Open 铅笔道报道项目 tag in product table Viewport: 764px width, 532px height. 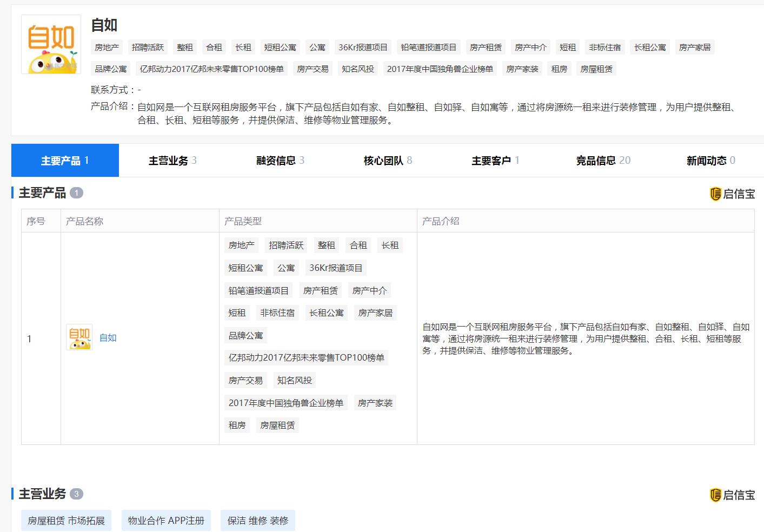pyautogui.click(x=258, y=291)
